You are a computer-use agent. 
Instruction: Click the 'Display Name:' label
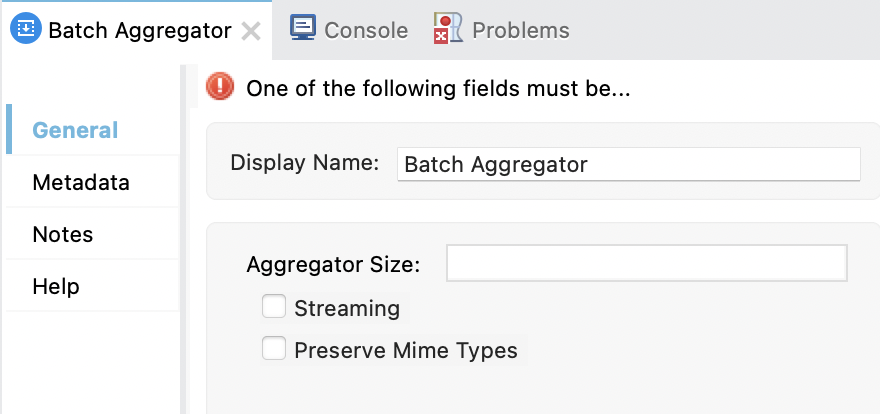305,163
